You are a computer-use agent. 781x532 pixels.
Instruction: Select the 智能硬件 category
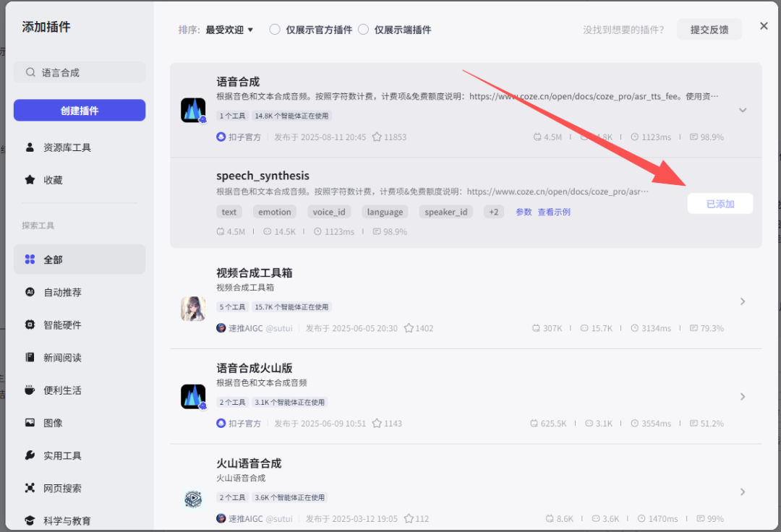80,325
